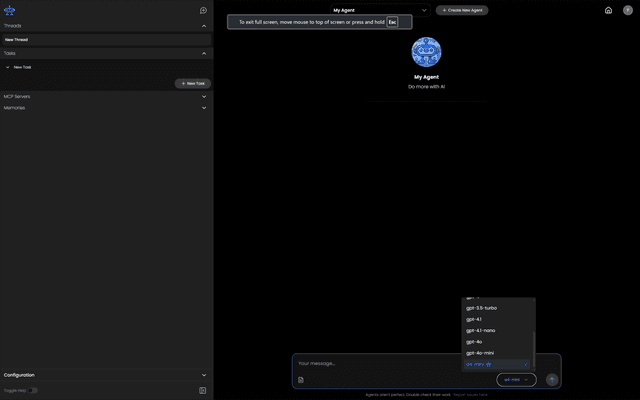Expand the Memories section

(204, 108)
